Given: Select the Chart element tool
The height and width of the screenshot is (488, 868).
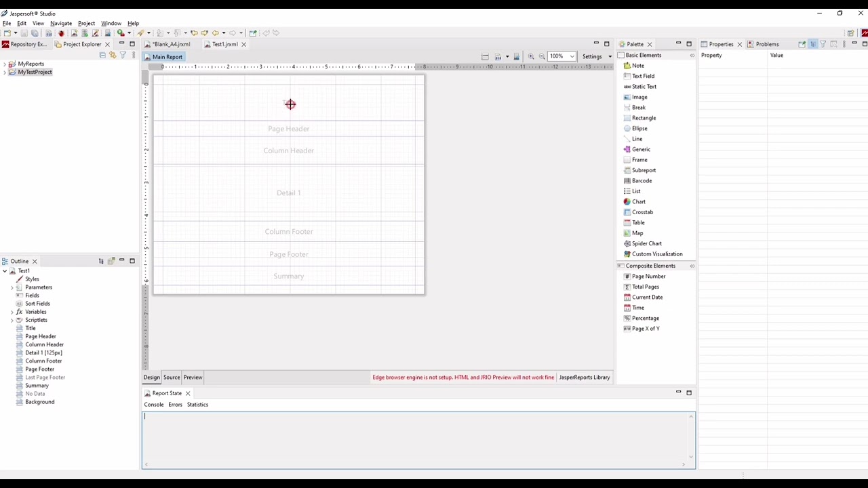Looking at the screenshot, I should [634, 202].
